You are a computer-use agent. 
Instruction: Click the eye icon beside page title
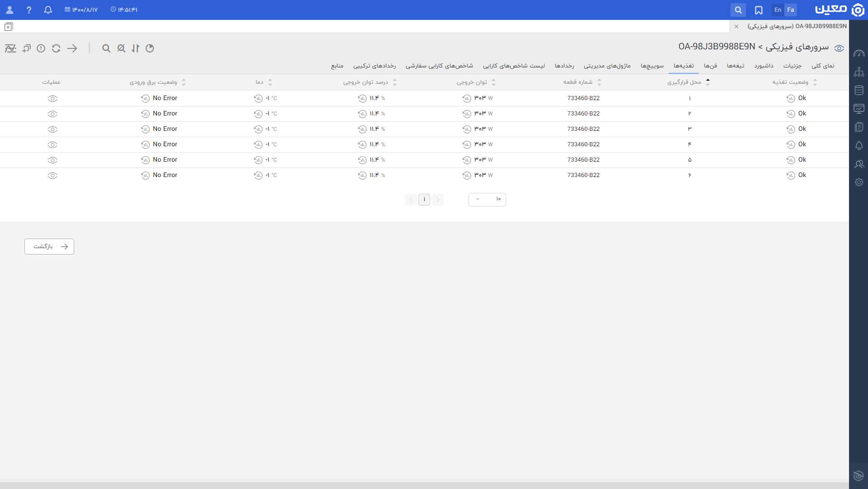pos(839,48)
